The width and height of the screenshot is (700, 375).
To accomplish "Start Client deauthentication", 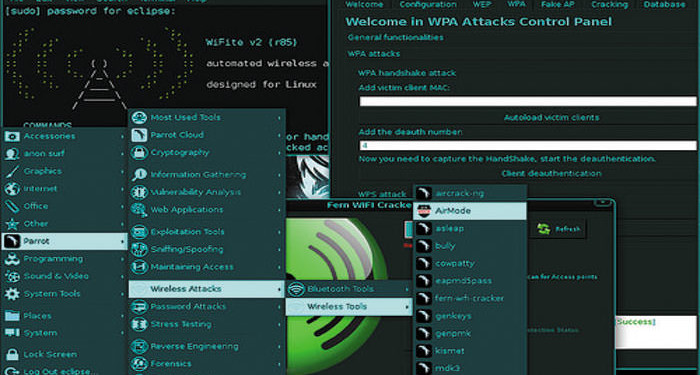I will (x=528, y=173).
